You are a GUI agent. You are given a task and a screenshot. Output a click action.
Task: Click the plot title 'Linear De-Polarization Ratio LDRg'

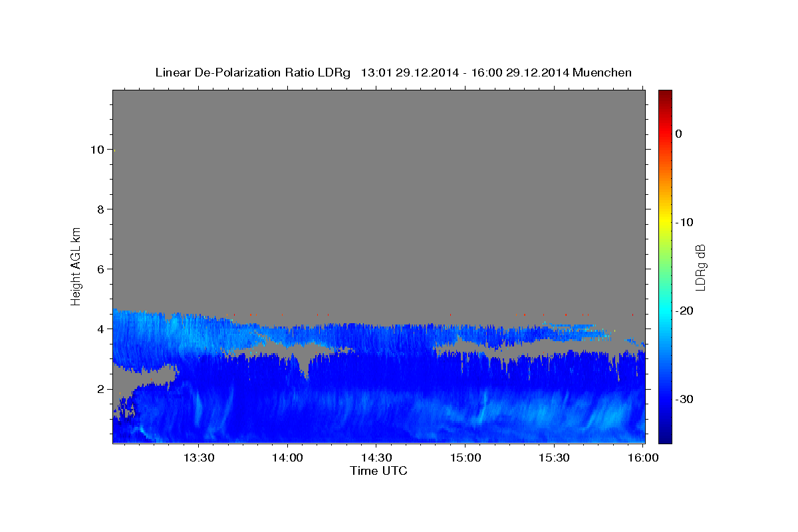pyautogui.click(x=252, y=72)
